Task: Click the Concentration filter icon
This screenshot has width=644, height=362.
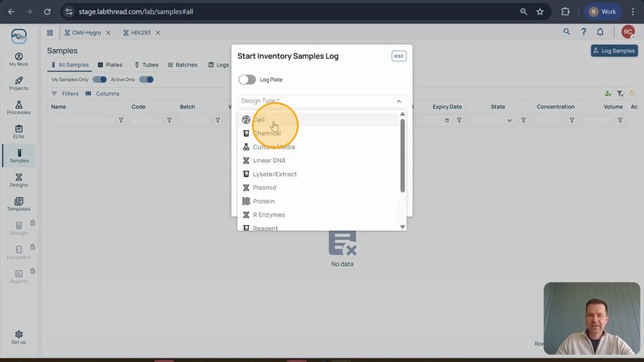Action: coord(572,120)
